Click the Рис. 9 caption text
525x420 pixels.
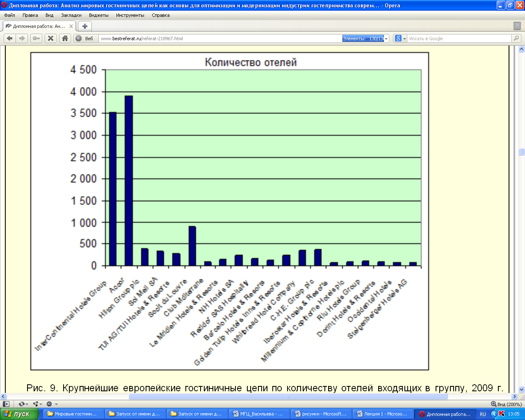coord(265,388)
